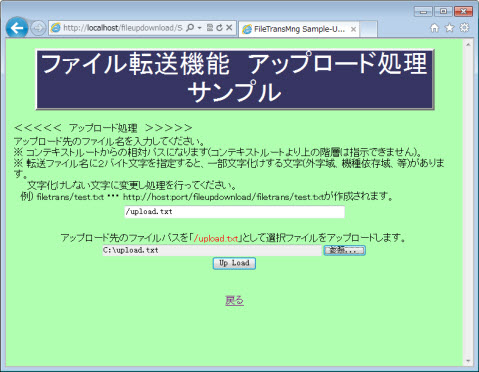
Task: Click the example line starting with 例) filetrans/test.txt
Action: coord(207,197)
